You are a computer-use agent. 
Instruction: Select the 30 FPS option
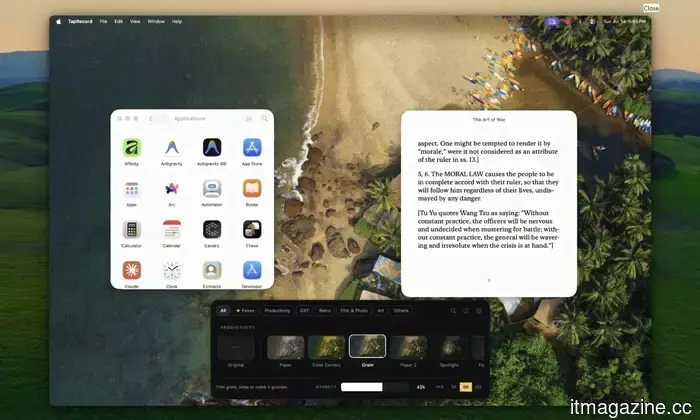pos(454,387)
